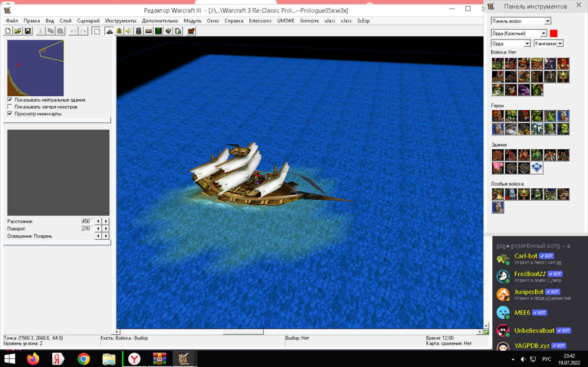
Task: Open the Object Manager box icon
Action: point(168,31)
